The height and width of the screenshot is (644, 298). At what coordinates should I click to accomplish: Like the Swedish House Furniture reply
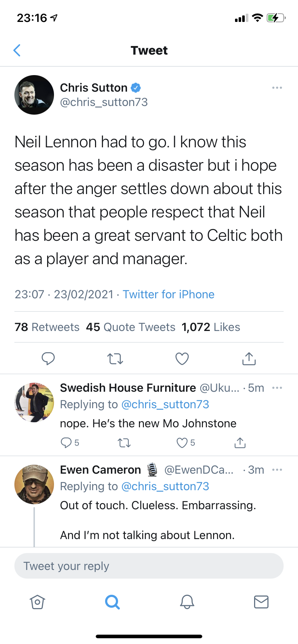pos(182,443)
